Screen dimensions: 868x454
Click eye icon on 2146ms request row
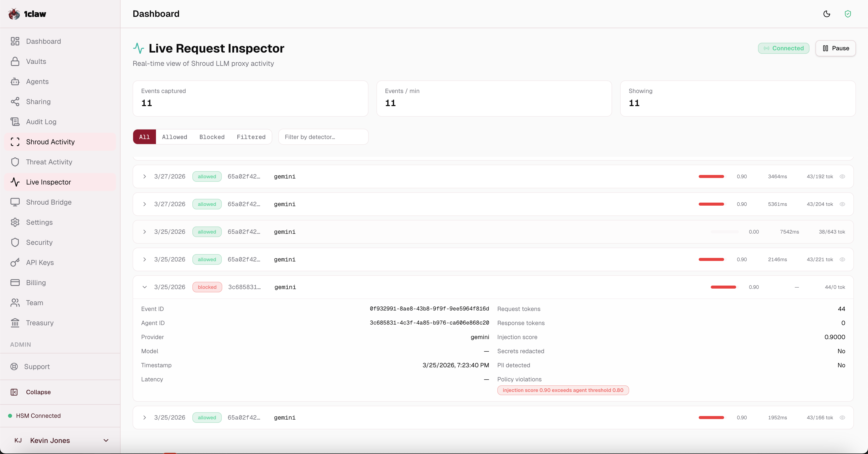(x=842, y=259)
